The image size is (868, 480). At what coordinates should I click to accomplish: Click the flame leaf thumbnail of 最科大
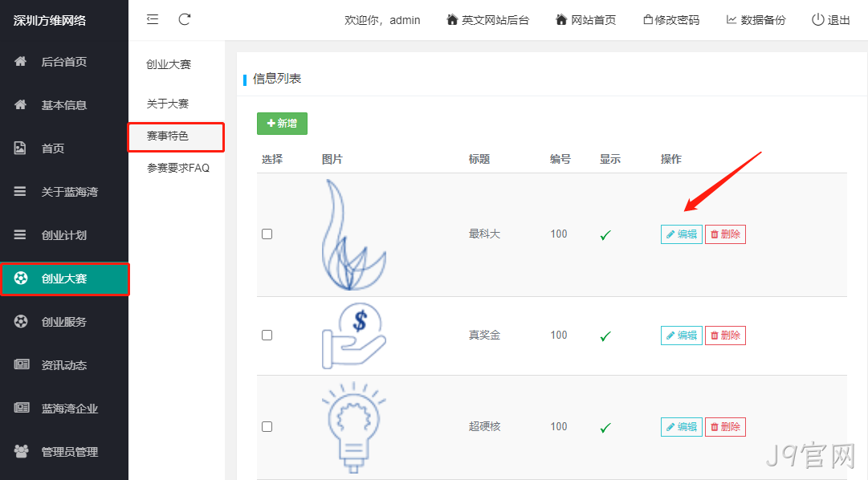(x=354, y=234)
